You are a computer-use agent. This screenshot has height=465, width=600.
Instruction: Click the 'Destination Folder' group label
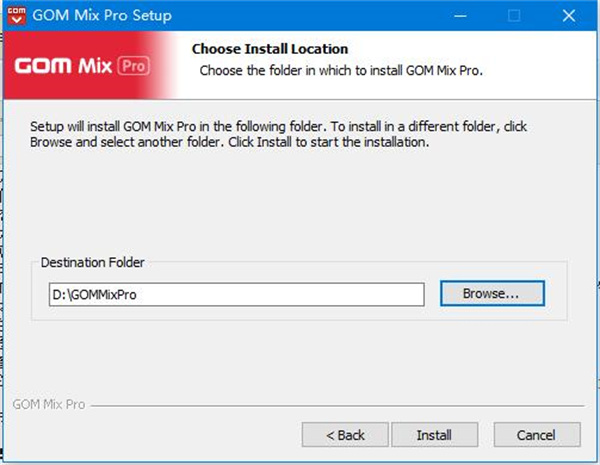pos(93,263)
